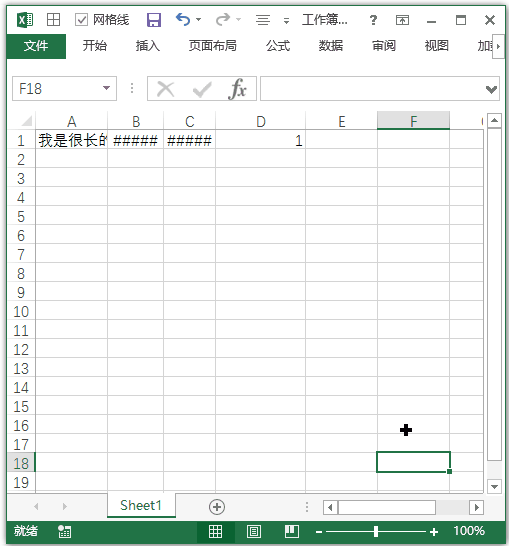The width and height of the screenshot is (509, 546).
Task: Select cell C1 showing hash marks
Action: click(x=189, y=140)
